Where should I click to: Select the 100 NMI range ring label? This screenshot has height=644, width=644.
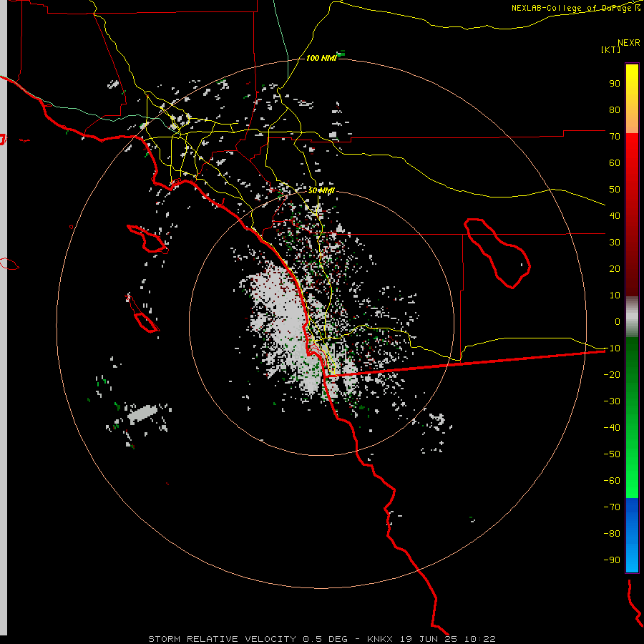321,58
